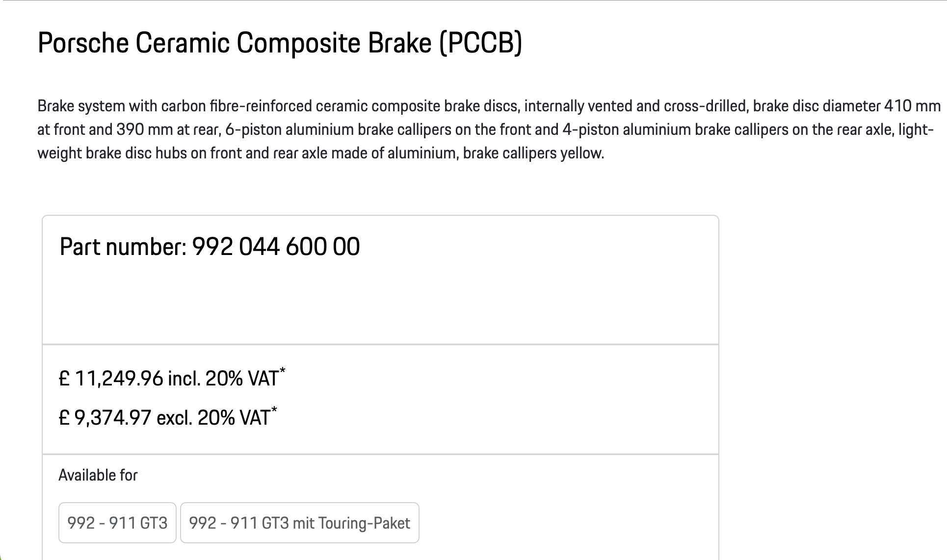The image size is (947, 560).
Task: Click the asterisk after the incl. VAT price
Action: pos(283,370)
